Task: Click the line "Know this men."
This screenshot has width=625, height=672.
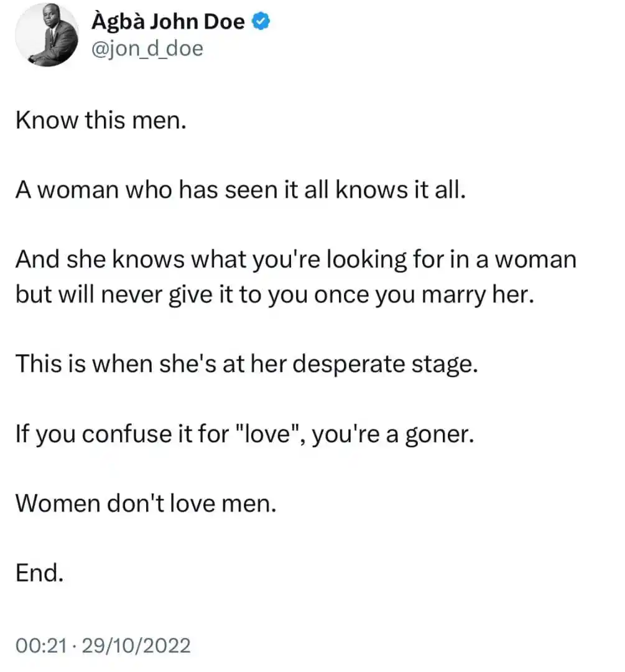Action: click(x=101, y=120)
